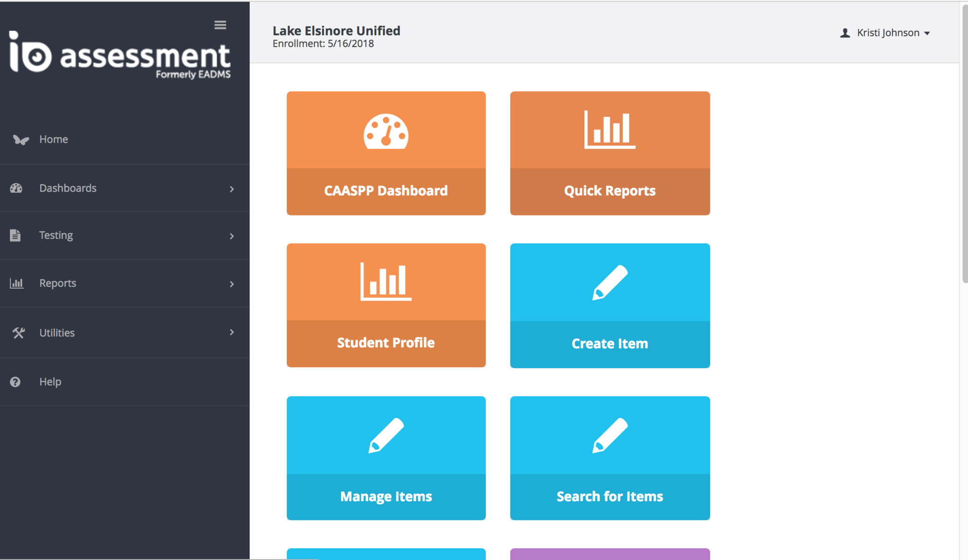Screen dimensions: 968x560
Task: Click the bar chart icon on Quick Reports tile
Action: (610, 129)
